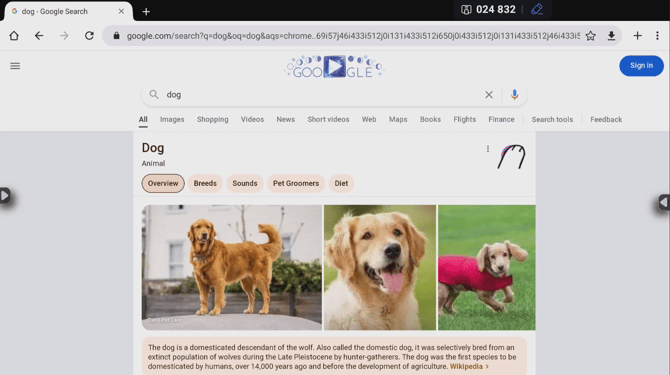The height and width of the screenshot is (375, 670).
Task: Expand right side panel arrow
Action: 664,202
